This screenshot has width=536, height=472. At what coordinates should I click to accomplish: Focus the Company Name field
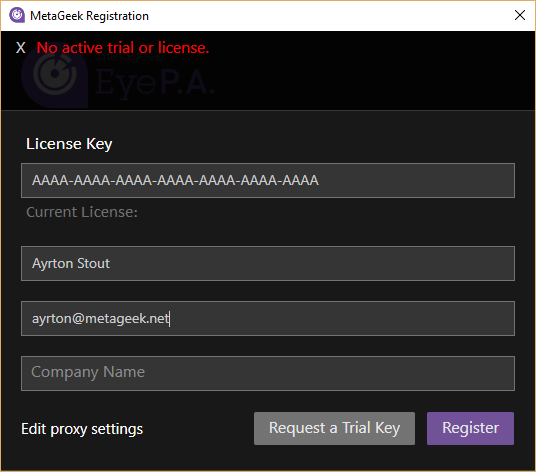click(x=268, y=373)
